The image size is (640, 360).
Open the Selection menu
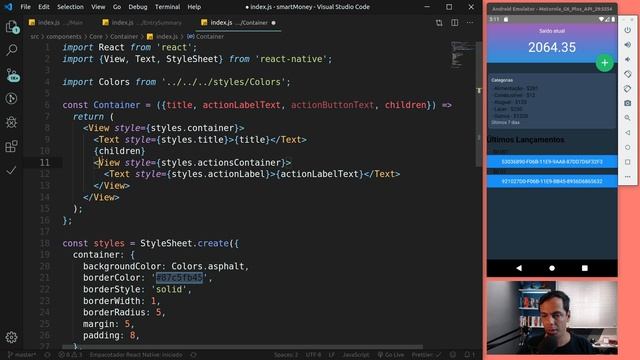pyautogui.click(x=70, y=7)
